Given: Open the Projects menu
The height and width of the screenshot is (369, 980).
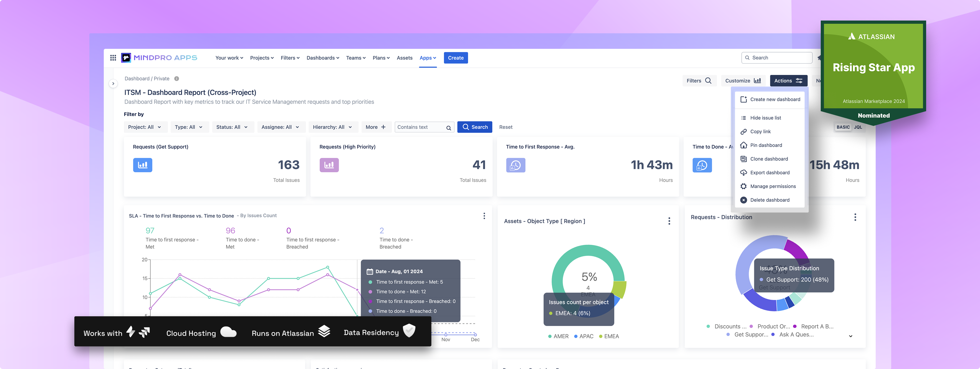Looking at the screenshot, I should tap(262, 58).
